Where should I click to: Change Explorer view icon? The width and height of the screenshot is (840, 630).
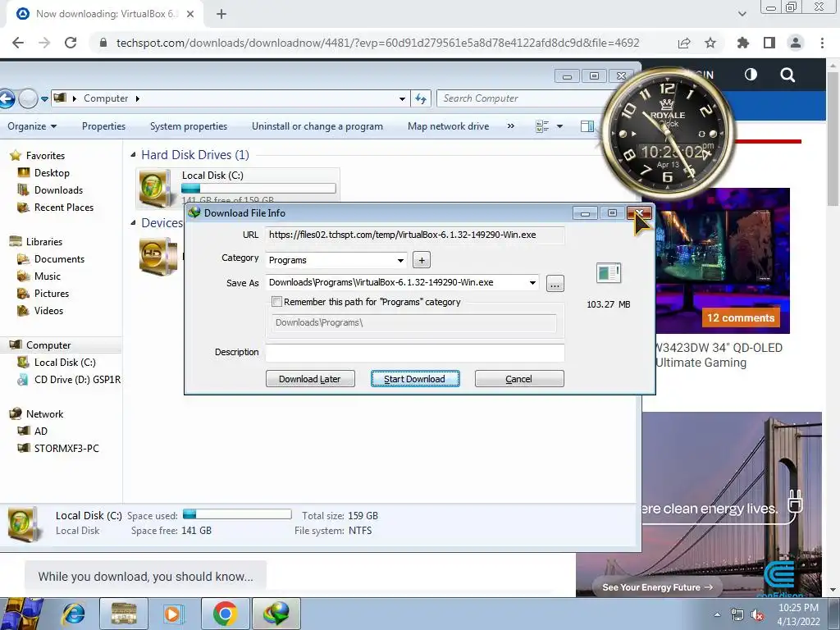[542, 126]
